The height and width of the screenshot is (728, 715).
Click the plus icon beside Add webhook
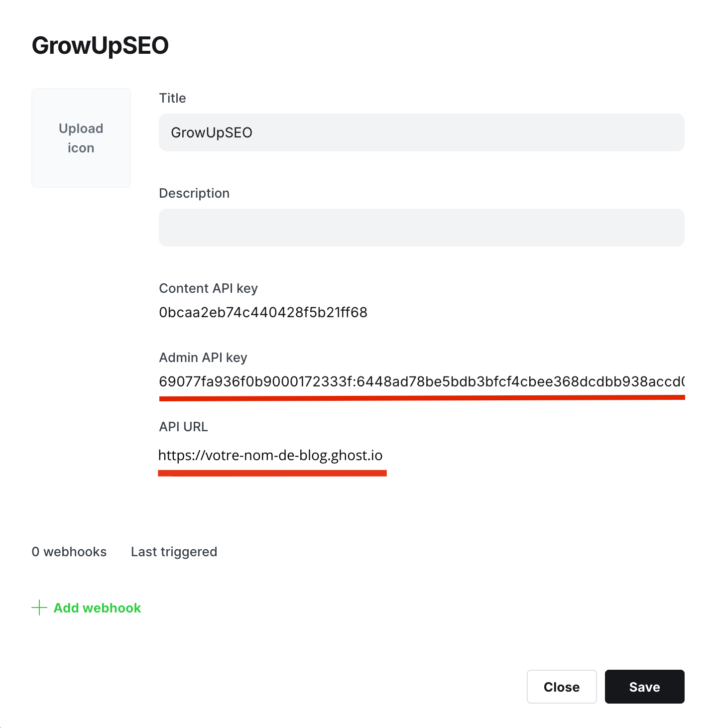coord(39,607)
